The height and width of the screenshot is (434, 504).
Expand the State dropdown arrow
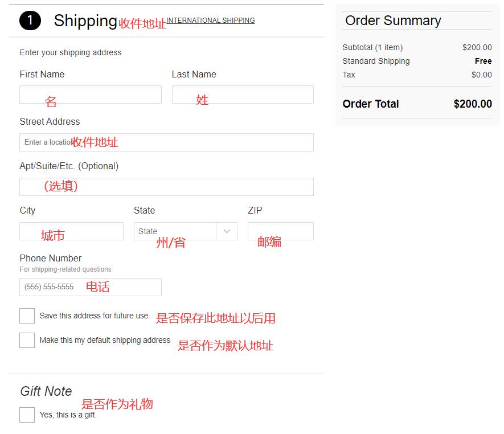pyautogui.click(x=227, y=231)
